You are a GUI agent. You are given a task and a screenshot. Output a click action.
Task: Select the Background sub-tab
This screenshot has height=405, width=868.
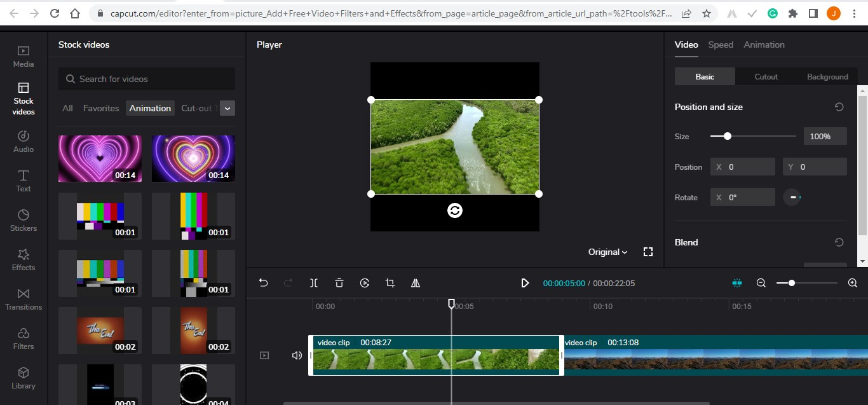[x=827, y=76]
